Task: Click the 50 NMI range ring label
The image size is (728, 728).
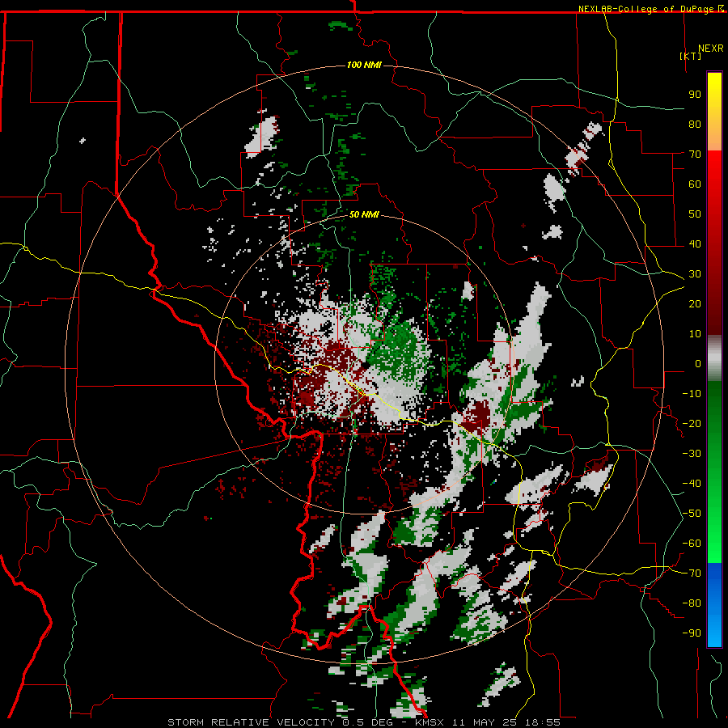Action: click(364, 214)
